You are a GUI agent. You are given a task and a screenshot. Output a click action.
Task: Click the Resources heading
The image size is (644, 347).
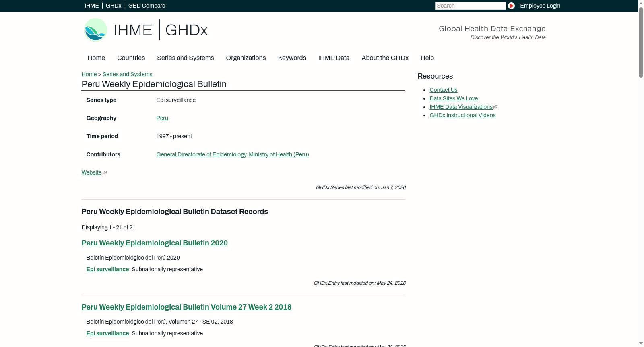click(x=435, y=76)
